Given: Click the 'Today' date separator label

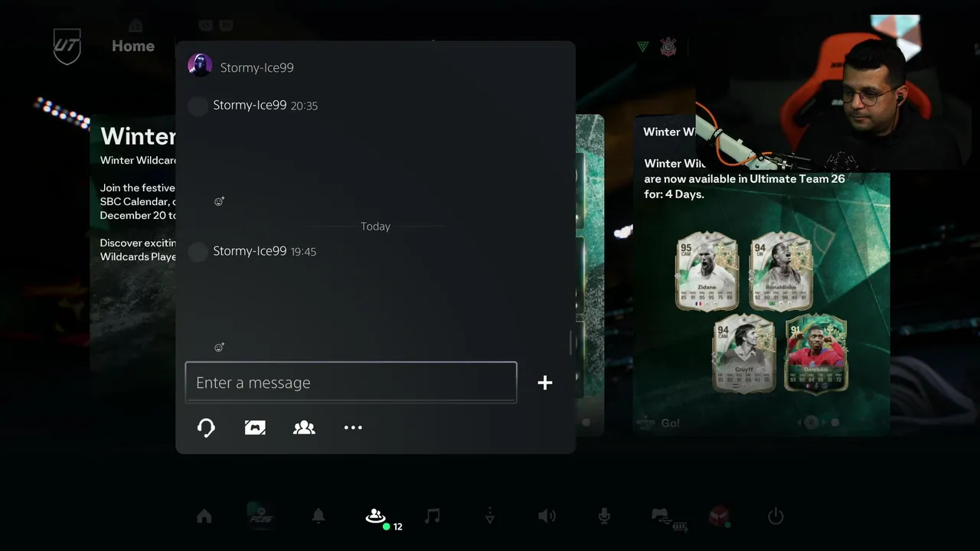Looking at the screenshot, I should (375, 227).
